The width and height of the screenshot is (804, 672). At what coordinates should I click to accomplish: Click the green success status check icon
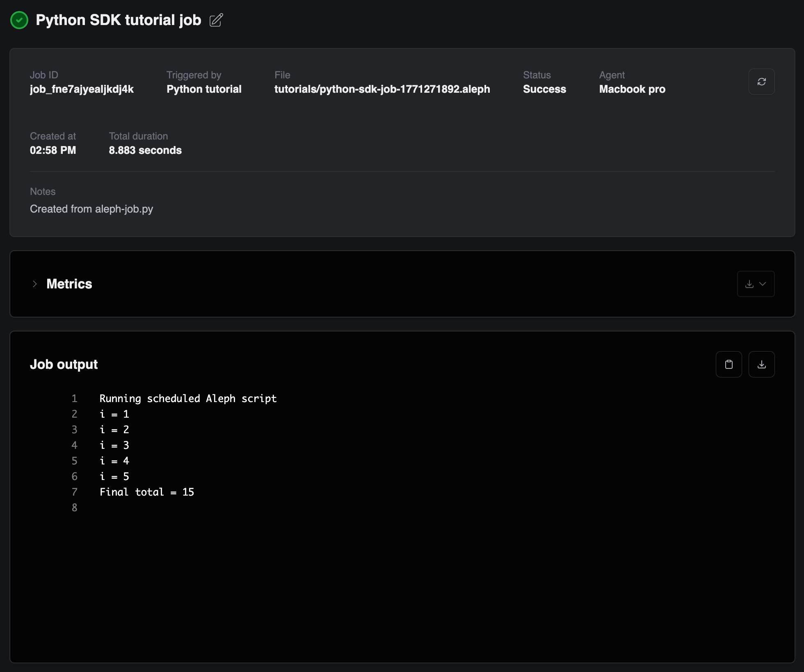[19, 20]
